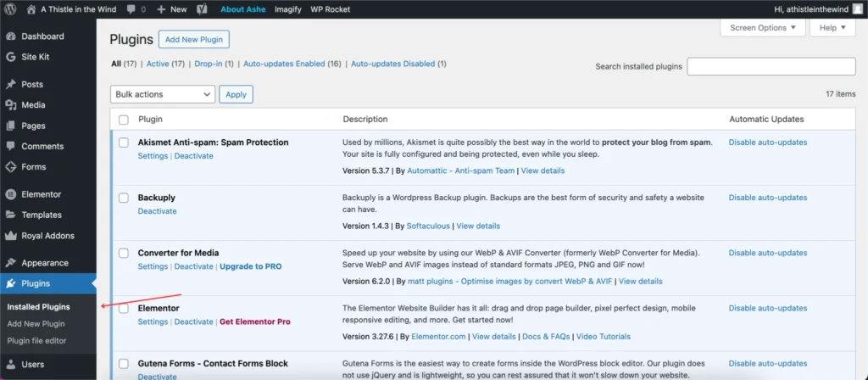Check the Converter for Media checkbox
Screen dimensions: 868x380
click(x=124, y=254)
